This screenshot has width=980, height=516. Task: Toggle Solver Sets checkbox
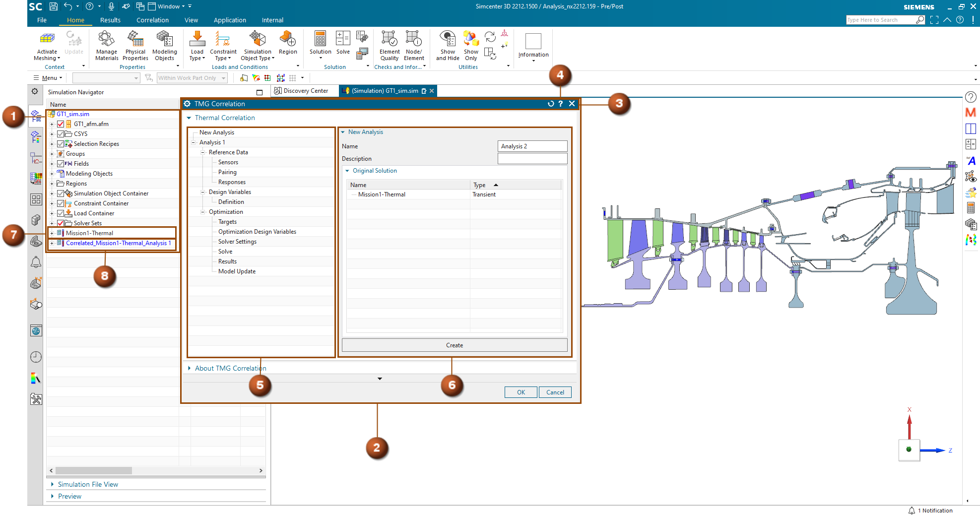pos(61,223)
